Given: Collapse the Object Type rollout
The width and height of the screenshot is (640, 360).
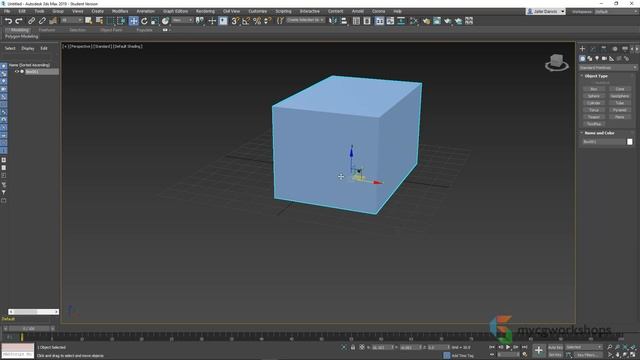Looking at the screenshot, I should click(x=596, y=76).
